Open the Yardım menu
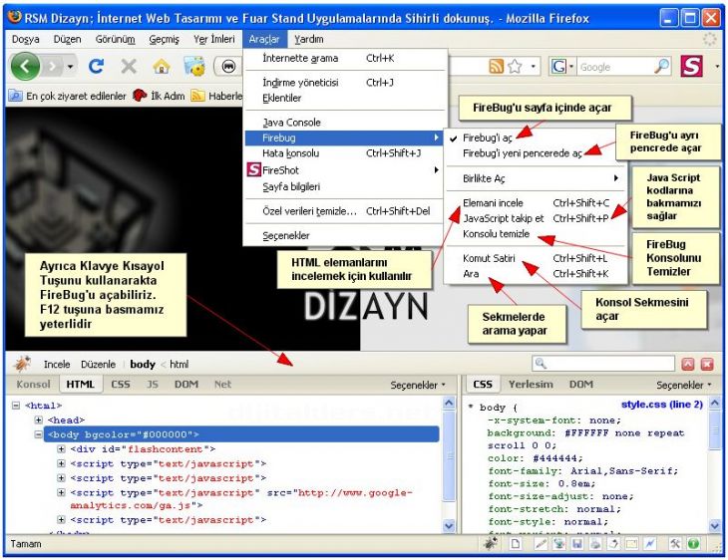This screenshot has height=560, width=728. pyautogui.click(x=309, y=39)
